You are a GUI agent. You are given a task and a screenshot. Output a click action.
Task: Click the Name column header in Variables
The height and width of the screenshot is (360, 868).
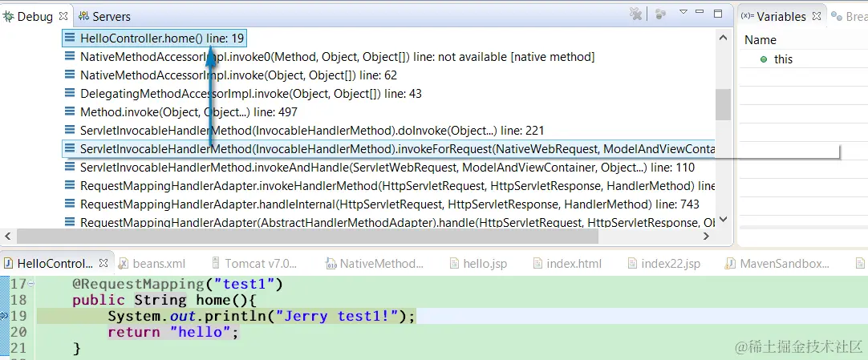[760, 40]
